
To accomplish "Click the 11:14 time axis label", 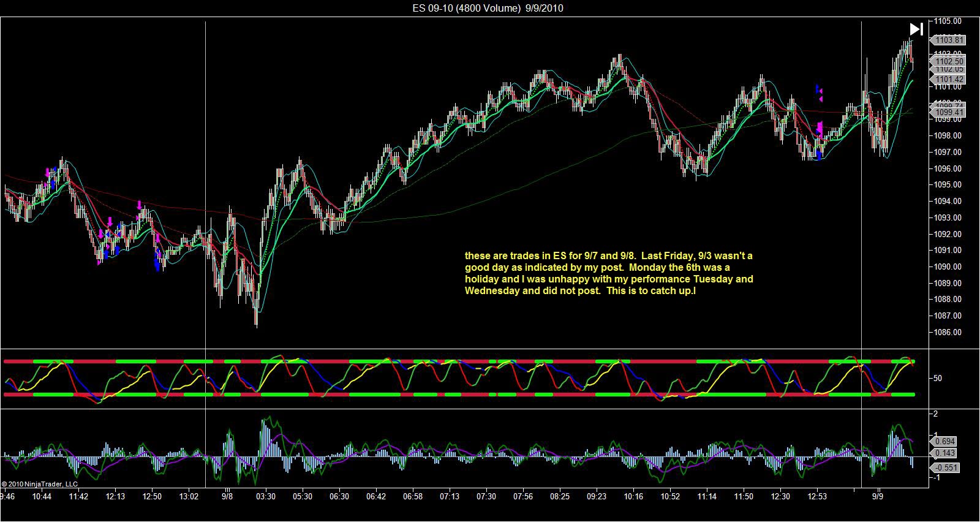I will 707,496.
